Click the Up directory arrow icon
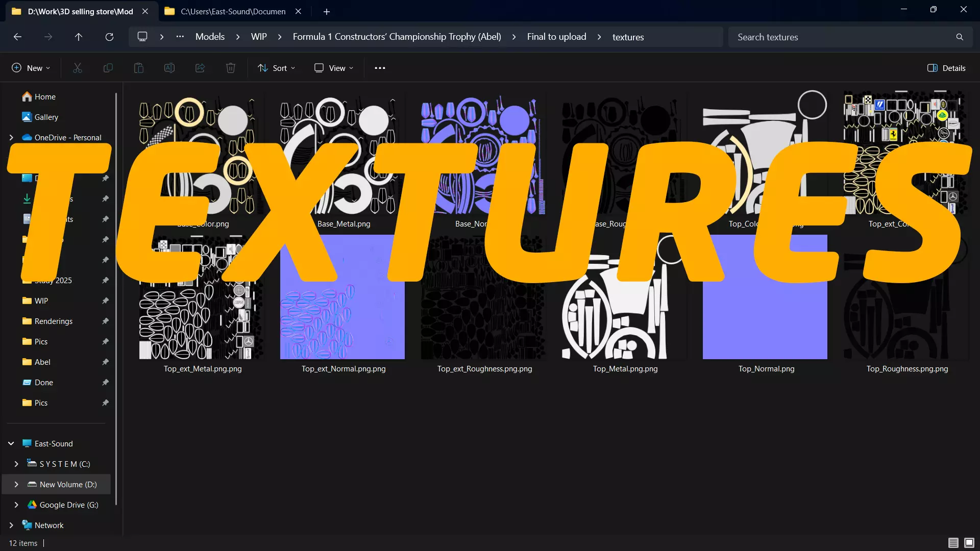 click(79, 37)
